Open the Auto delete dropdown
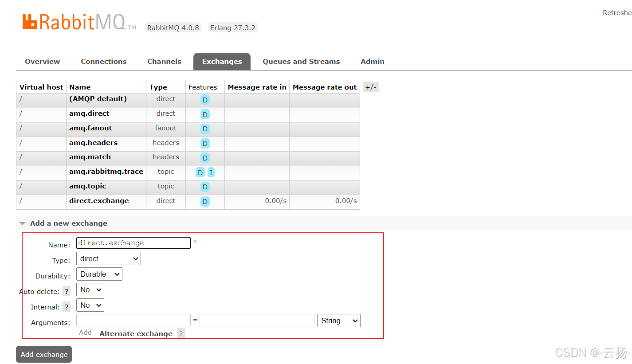Image resolution: width=632 pixels, height=364 pixels. [90, 290]
